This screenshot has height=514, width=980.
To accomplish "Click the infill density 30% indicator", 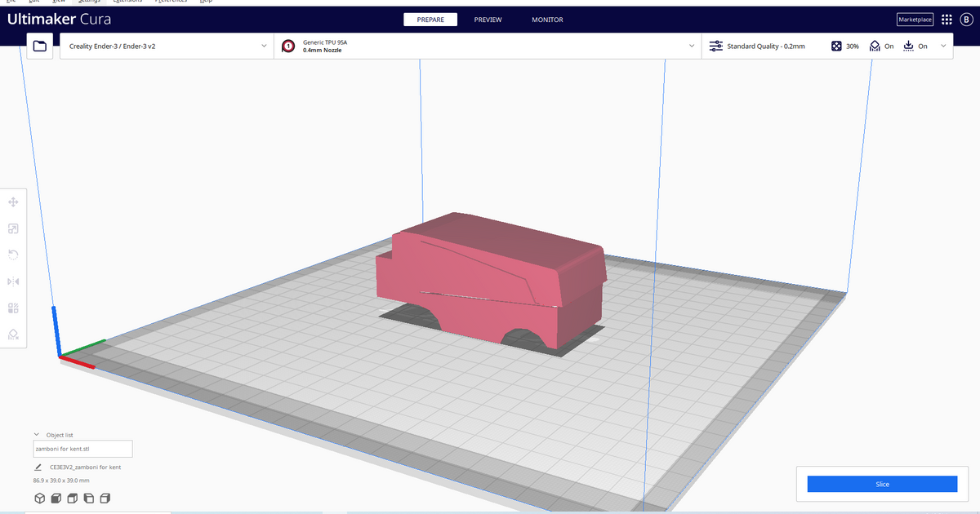I will pos(845,47).
